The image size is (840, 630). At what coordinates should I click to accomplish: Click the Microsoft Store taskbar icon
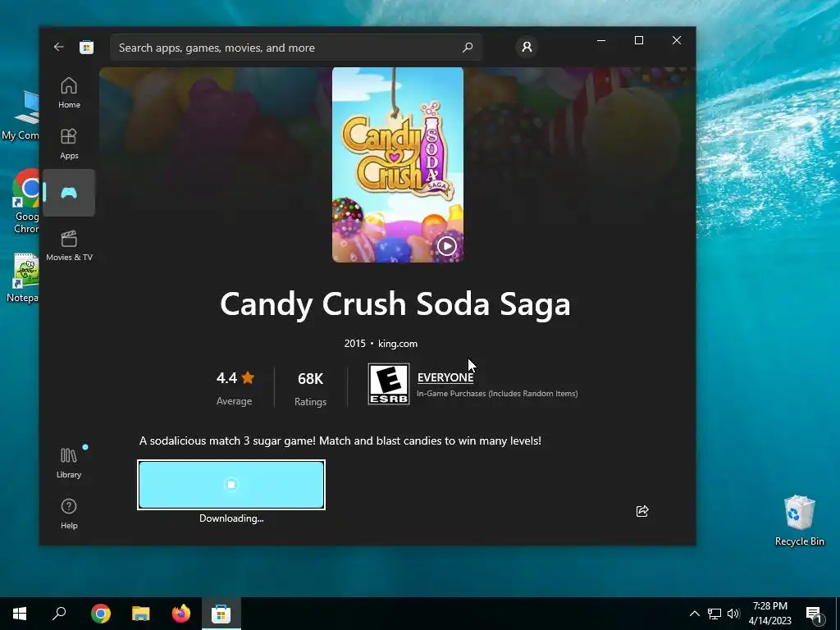pos(221,614)
